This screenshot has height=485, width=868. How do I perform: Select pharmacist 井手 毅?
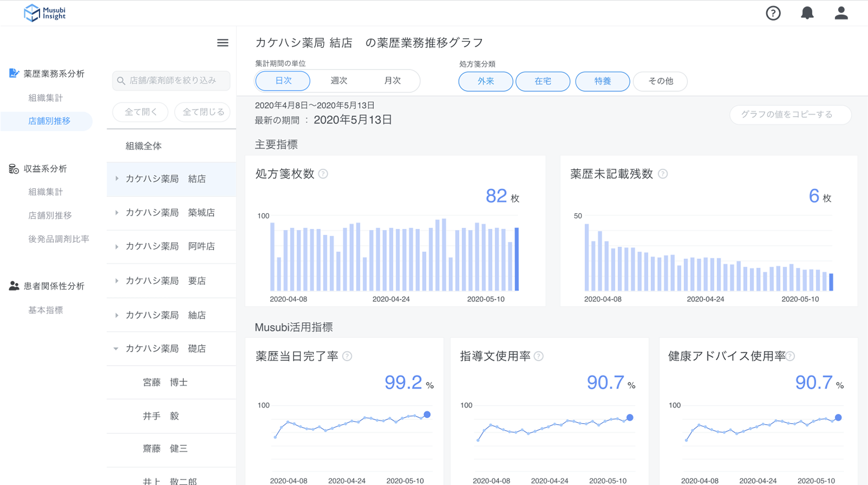tap(171, 416)
